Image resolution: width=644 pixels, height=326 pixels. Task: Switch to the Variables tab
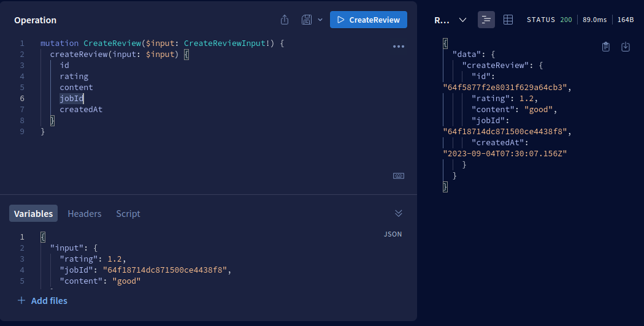(x=33, y=213)
